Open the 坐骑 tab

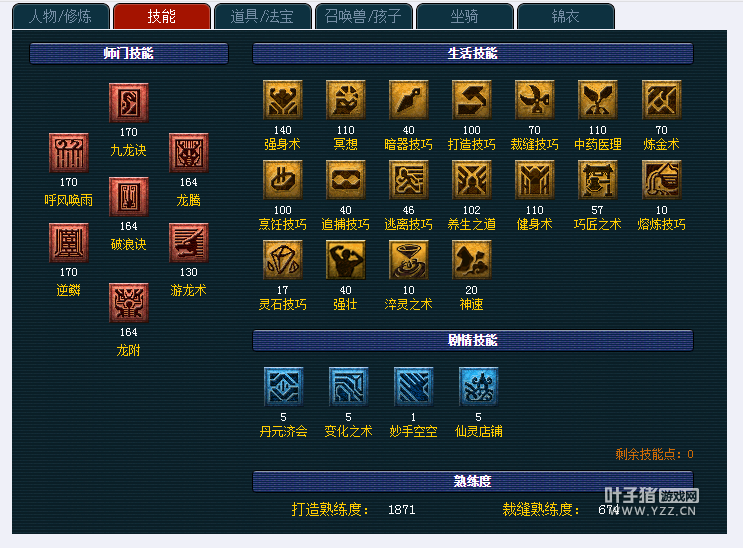(464, 17)
